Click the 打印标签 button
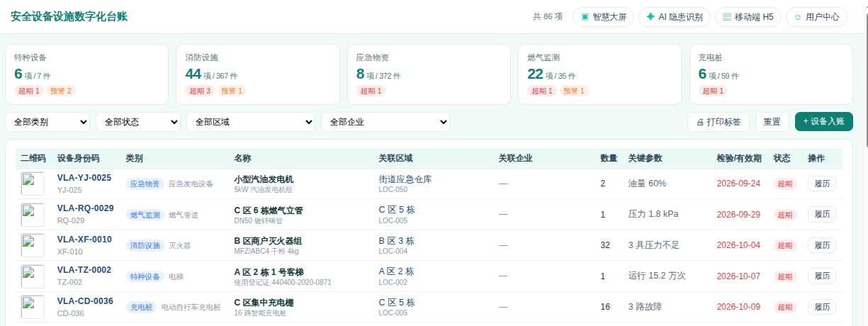Screen dimensions: 868x326 tap(718, 122)
